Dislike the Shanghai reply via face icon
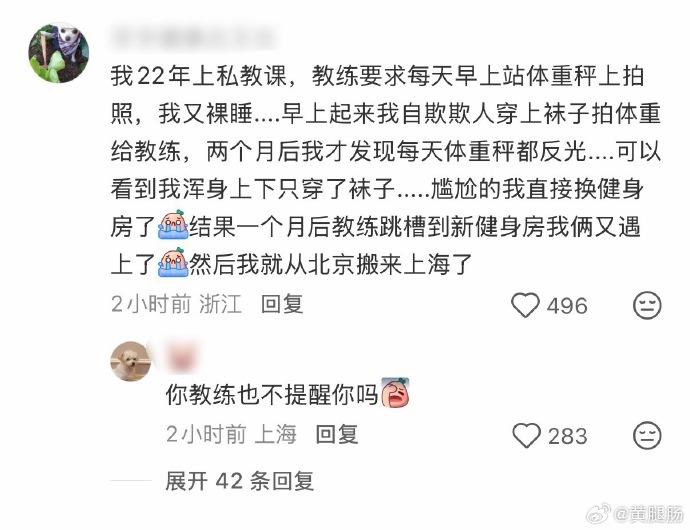 click(x=647, y=436)
